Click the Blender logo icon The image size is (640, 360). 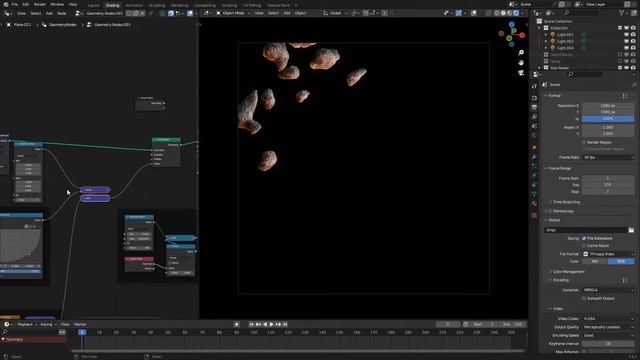point(6,4)
